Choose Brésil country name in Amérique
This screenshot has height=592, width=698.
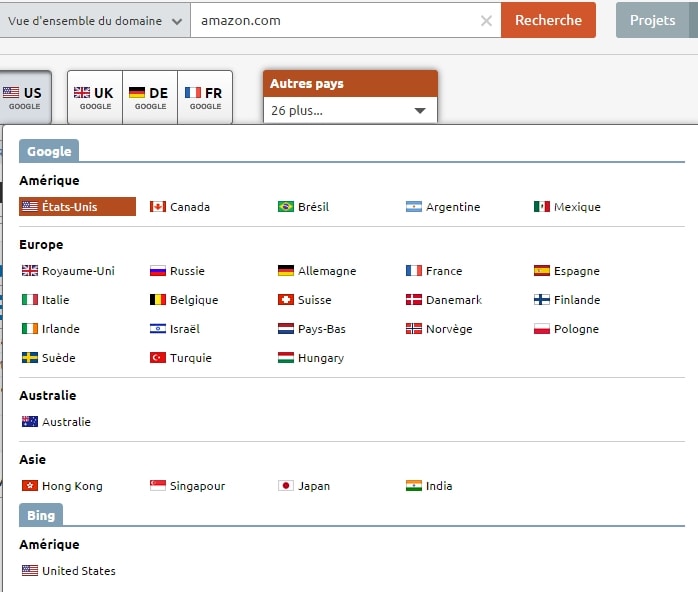(313, 207)
